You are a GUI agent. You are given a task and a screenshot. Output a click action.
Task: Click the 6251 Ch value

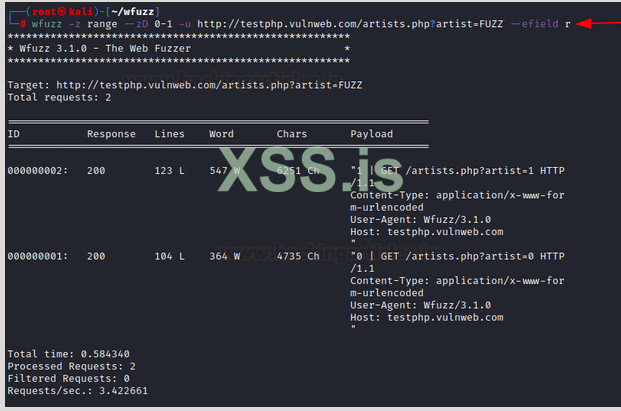[x=298, y=171]
